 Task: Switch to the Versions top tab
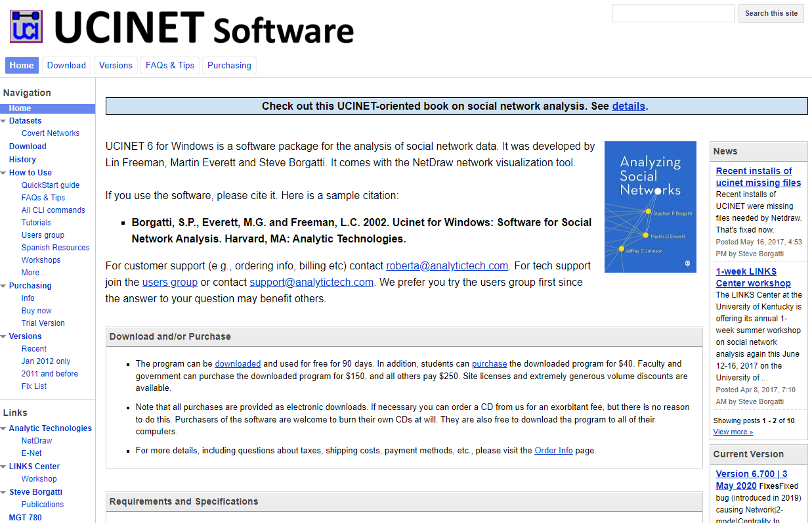(116, 65)
